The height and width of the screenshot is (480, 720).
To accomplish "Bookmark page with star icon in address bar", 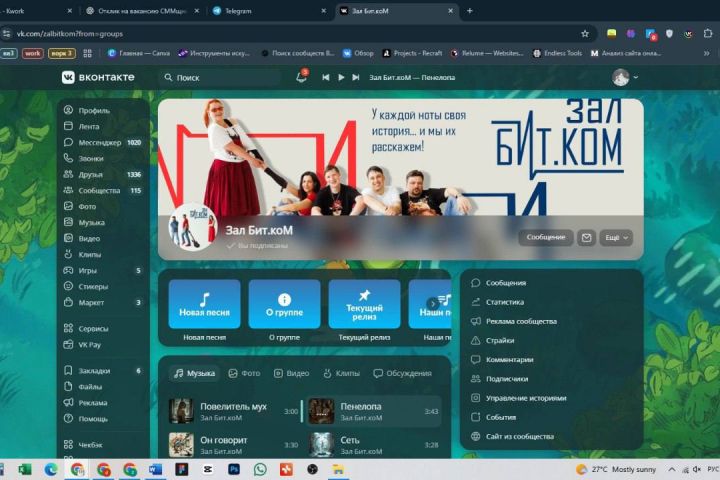I will (585, 34).
